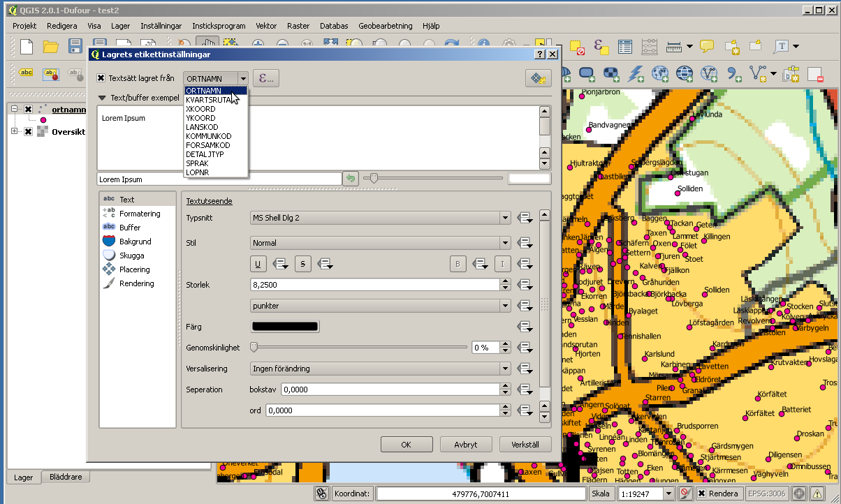Image resolution: width=841 pixels, height=504 pixels.
Task: Click the EPSG:3006 CRS button
Action: coord(768,494)
